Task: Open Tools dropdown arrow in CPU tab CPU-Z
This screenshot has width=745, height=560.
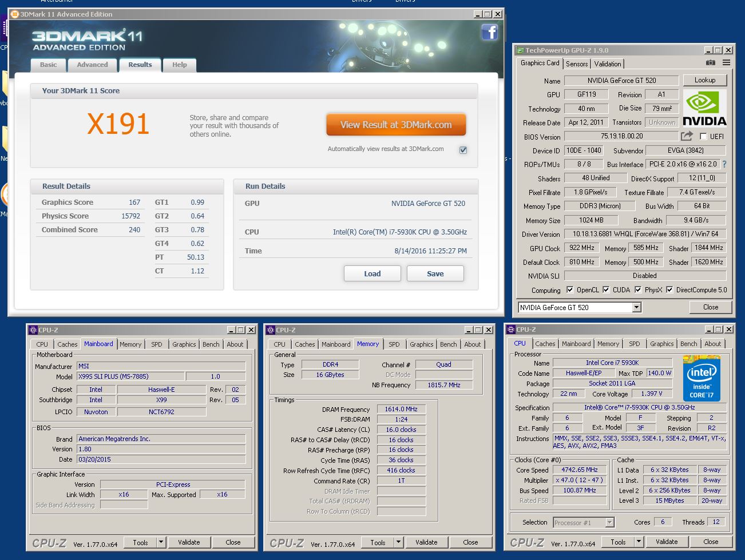Action: pyautogui.click(x=639, y=542)
